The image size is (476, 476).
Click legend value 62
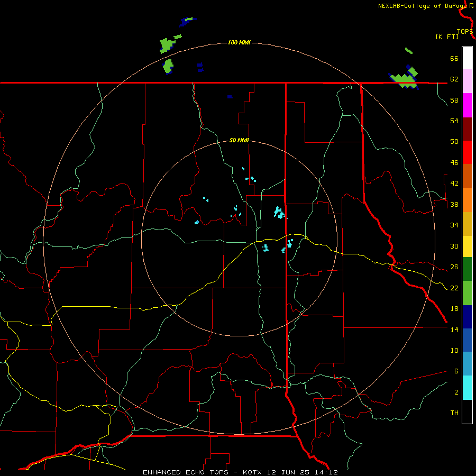pyautogui.click(x=454, y=79)
